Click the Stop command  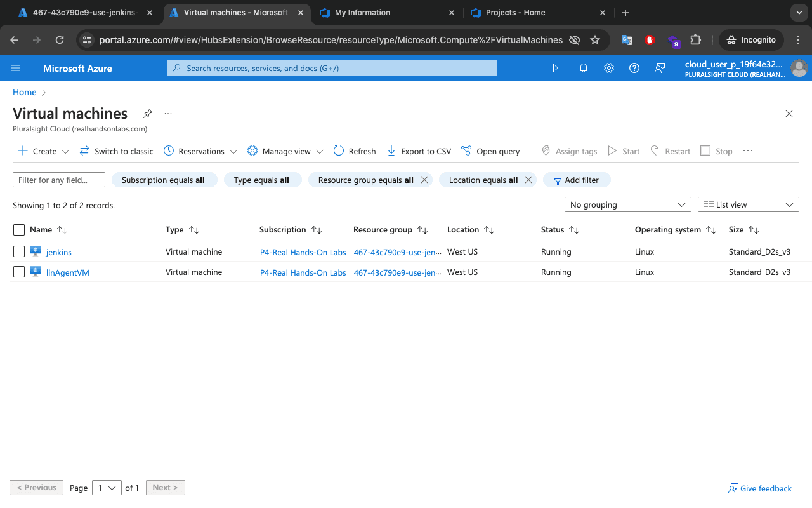[x=716, y=151]
